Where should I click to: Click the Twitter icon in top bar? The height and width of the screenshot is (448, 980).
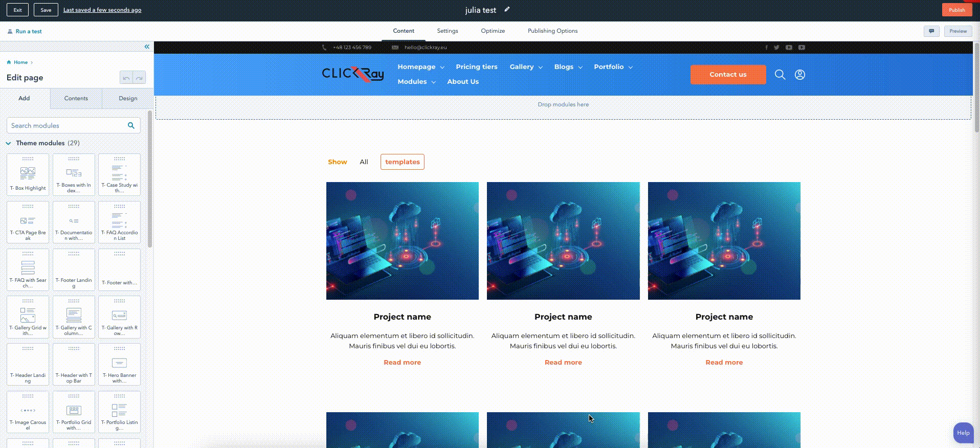tap(776, 48)
